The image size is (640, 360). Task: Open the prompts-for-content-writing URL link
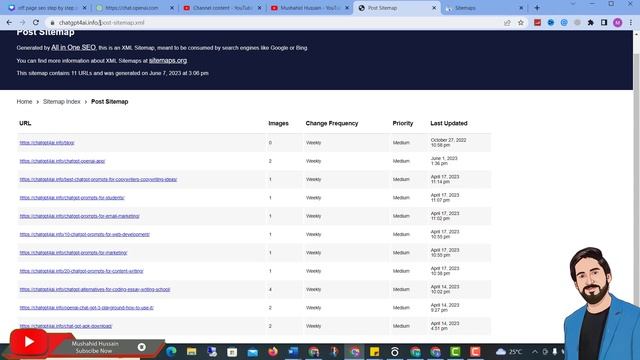click(82, 271)
